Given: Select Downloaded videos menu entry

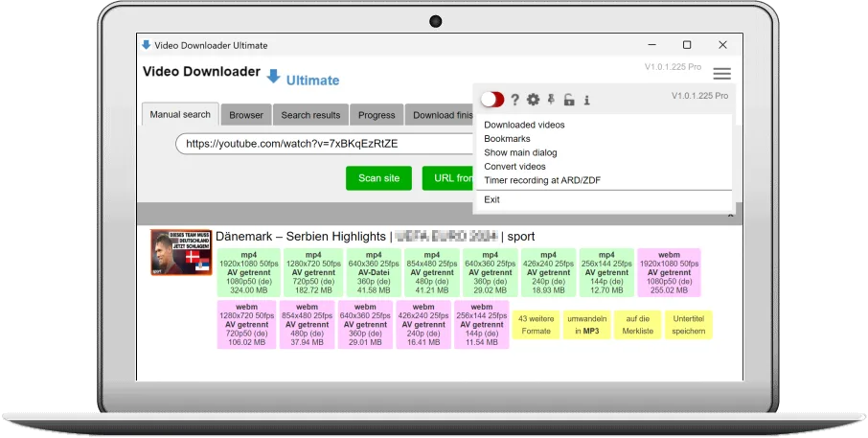Looking at the screenshot, I should [524, 125].
